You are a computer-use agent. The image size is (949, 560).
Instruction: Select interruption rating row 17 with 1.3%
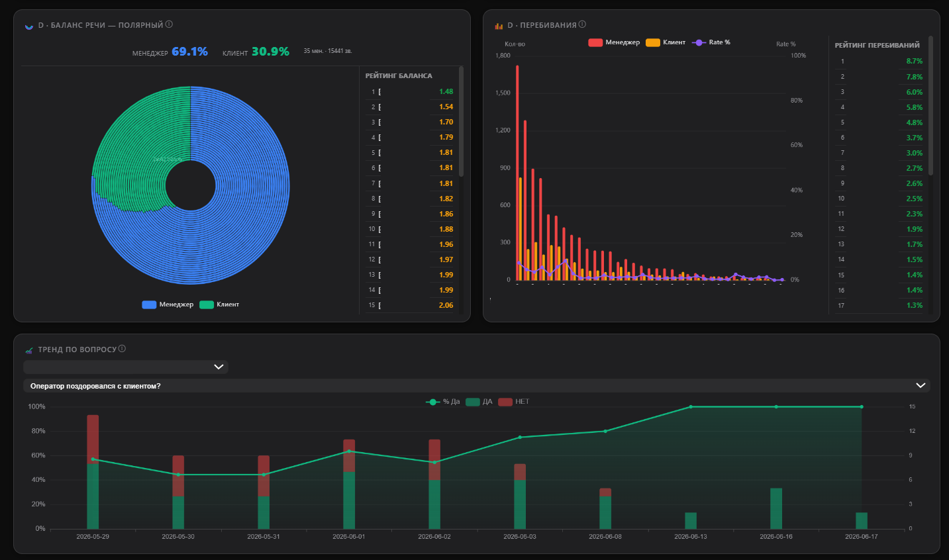click(879, 305)
